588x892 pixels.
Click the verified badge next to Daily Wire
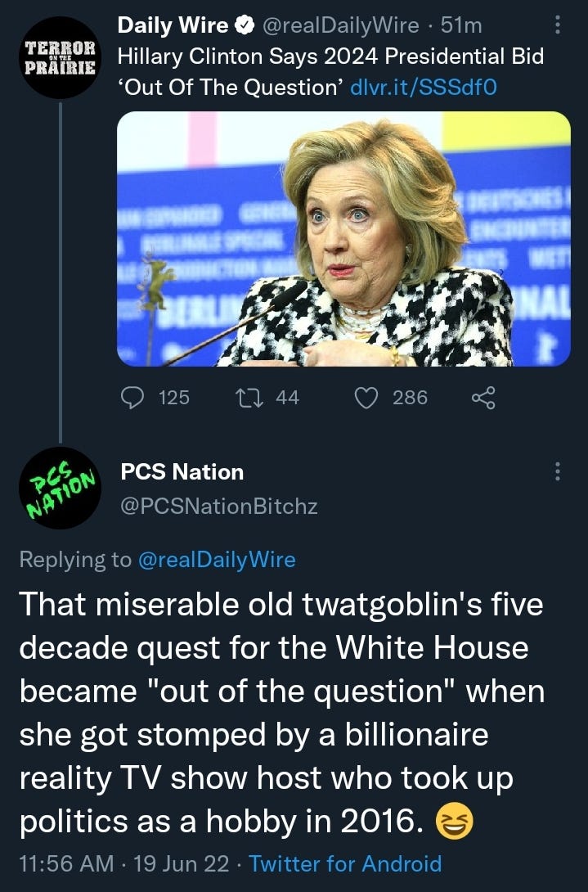tap(245, 25)
